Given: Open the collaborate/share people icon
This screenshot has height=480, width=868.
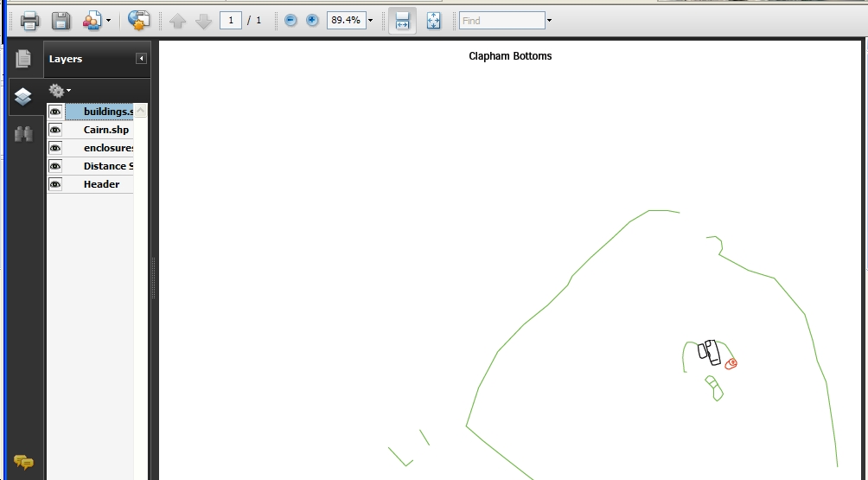Looking at the screenshot, I should 92,21.
